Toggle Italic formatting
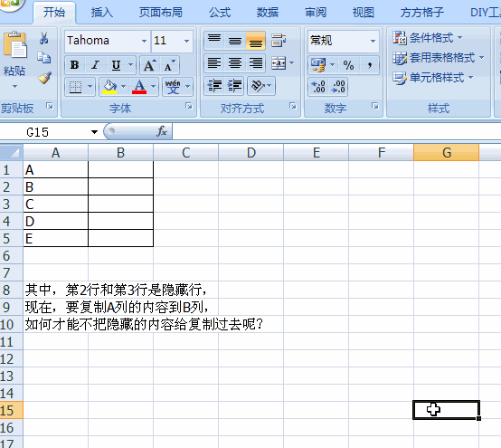 (x=95, y=65)
